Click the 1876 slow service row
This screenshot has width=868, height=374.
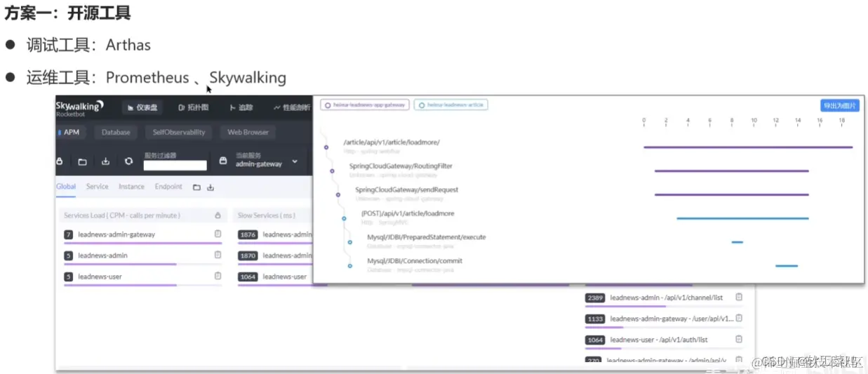pyautogui.click(x=274, y=235)
